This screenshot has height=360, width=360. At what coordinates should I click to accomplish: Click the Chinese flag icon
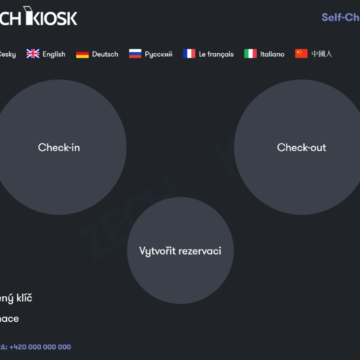pyautogui.click(x=301, y=54)
